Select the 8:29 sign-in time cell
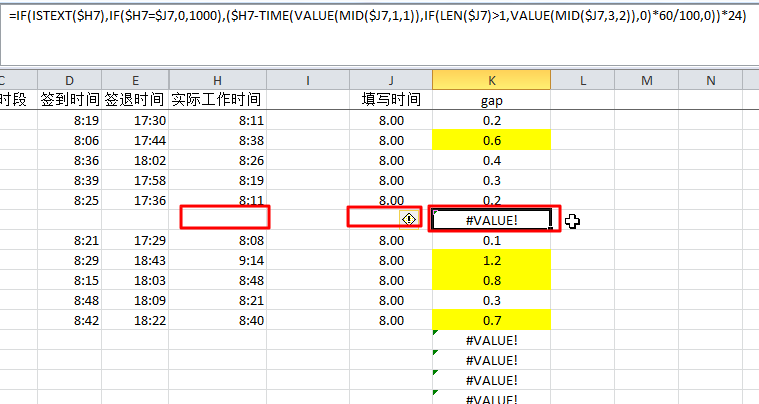Image resolution: width=759 pixels, height=404 pixels. pos(69,260)
